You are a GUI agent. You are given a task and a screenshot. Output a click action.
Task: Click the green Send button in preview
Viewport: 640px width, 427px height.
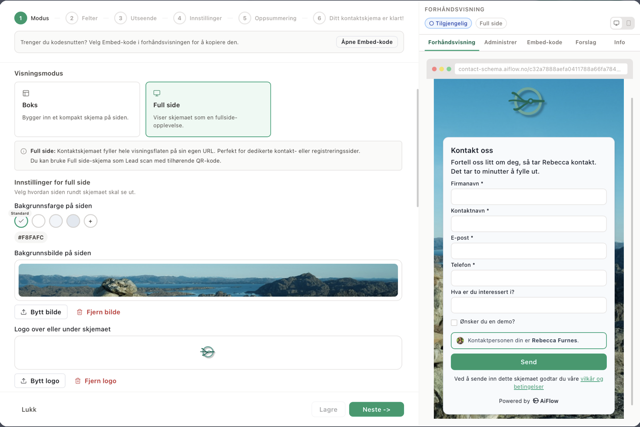click(x=529, y=362)
